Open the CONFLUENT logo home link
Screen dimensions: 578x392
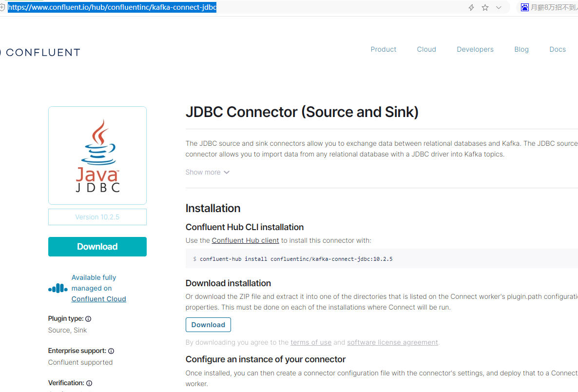point(40,52)
